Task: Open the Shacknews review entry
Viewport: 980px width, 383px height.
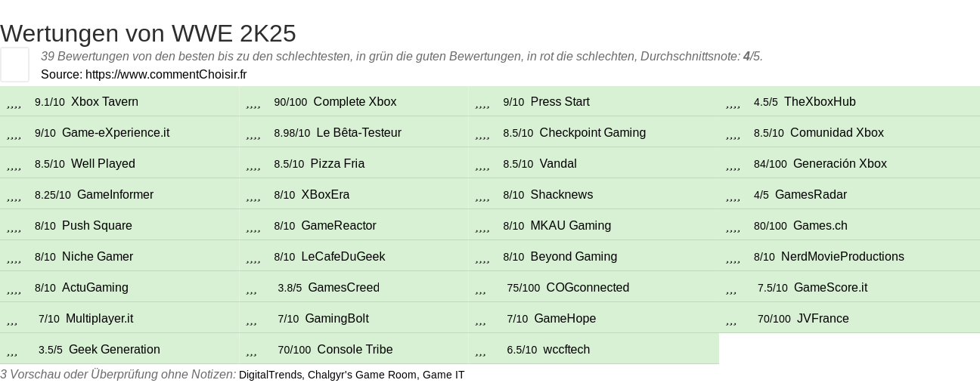Action: point(562,194)
